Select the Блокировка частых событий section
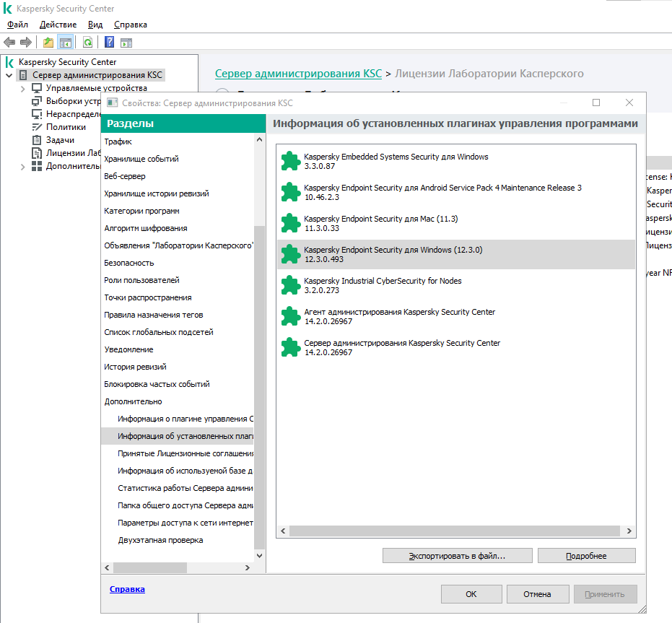The width and height of the screenshot is (672, 623). tap(178, 384)
